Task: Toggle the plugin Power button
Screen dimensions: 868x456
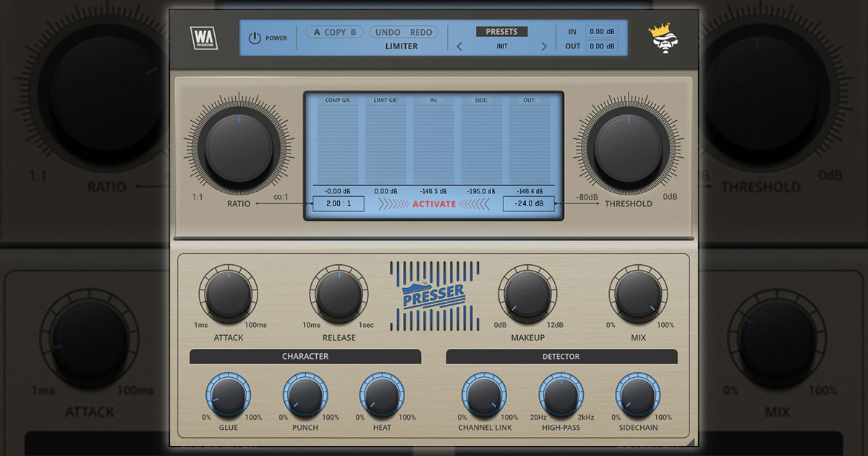Action: coord(254,38)
